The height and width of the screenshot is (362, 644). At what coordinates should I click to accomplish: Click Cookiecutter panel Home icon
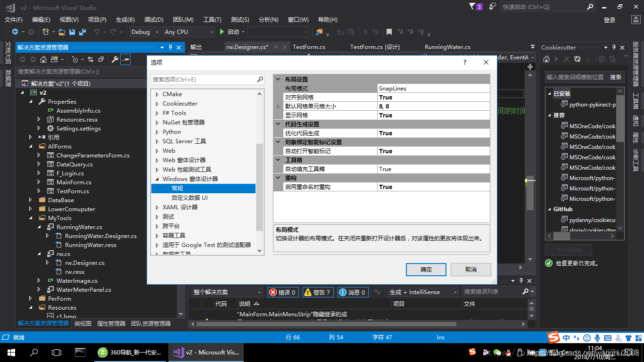click(546, 59)
